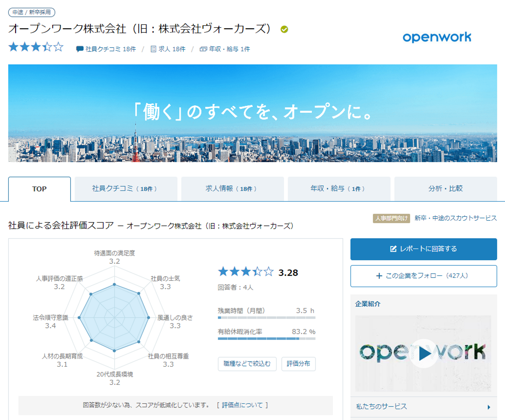Click the openwork logo at top right

point(437,37)
